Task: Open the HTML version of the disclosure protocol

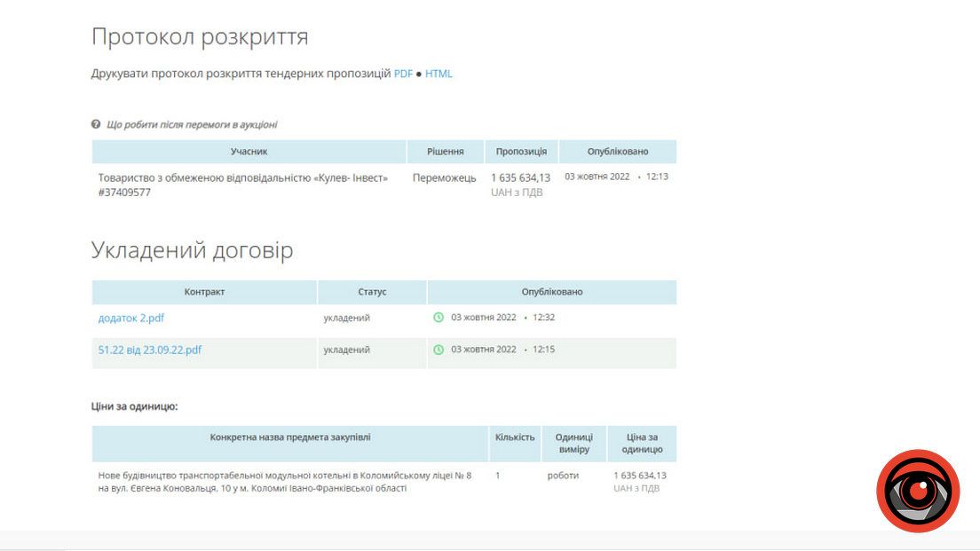Action: click(x=439, y=74)
